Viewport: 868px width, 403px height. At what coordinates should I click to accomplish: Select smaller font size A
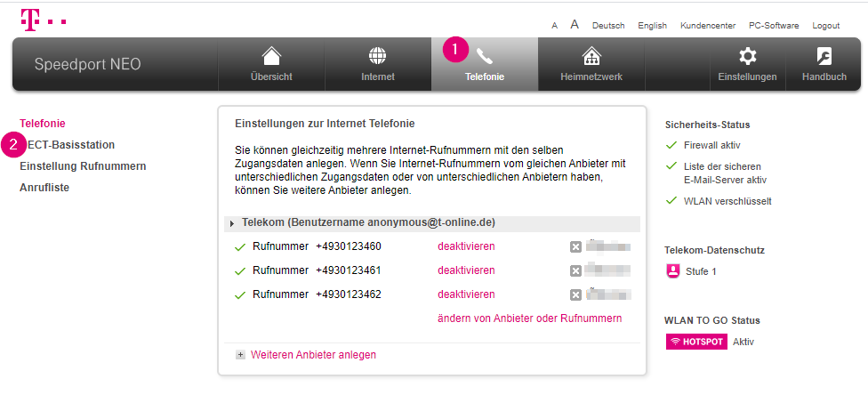coord(554,26)
